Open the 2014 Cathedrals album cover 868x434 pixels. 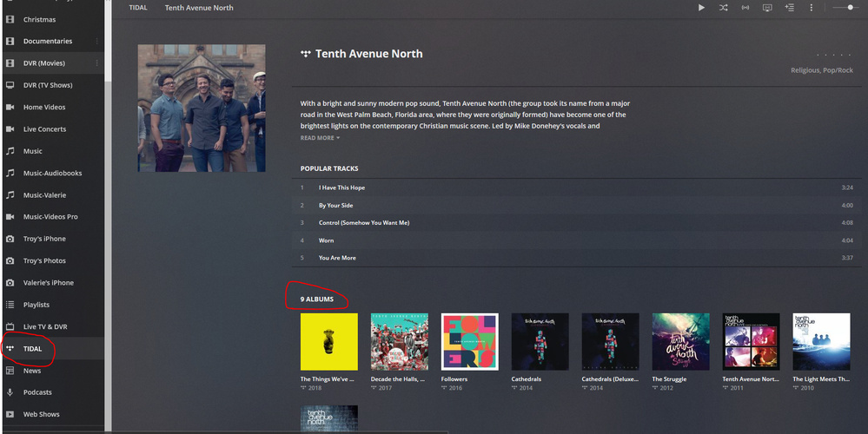coord(540,342)
